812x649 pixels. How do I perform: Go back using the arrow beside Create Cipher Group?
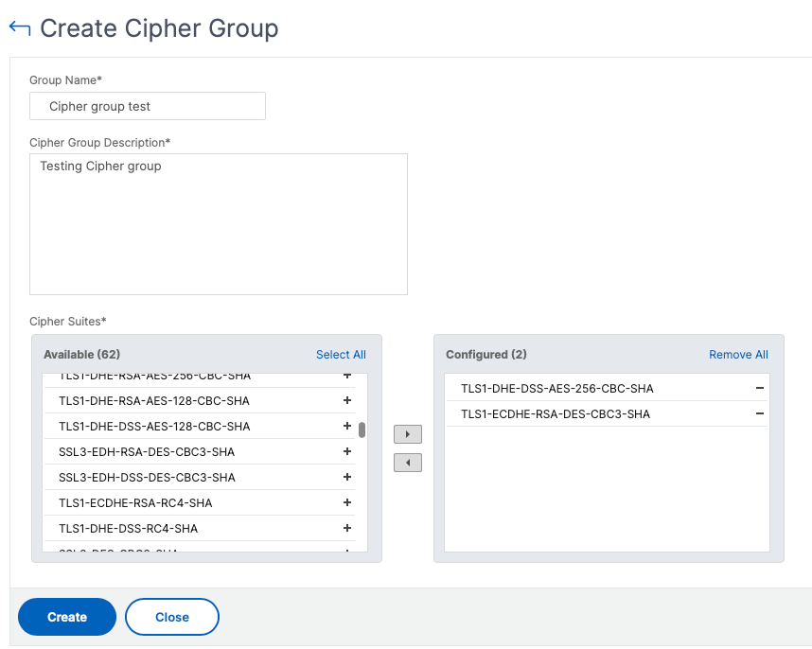20,28
